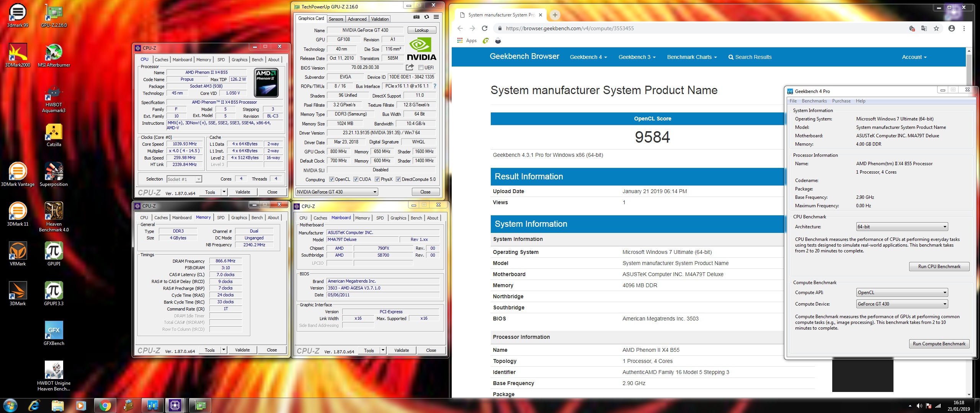
Task: Open the 3DMark2000 desktop shortcut
Action: (x=18, y=55)
